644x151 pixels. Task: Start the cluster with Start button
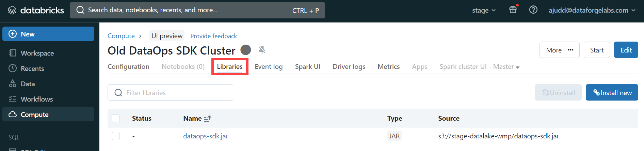pos(597,50)
